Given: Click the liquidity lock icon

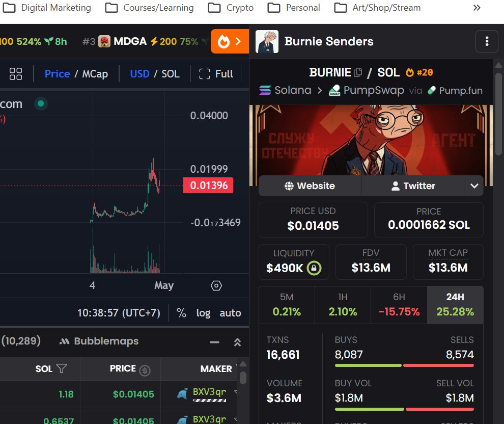Looking at the screenshot, I should [314, 268].
